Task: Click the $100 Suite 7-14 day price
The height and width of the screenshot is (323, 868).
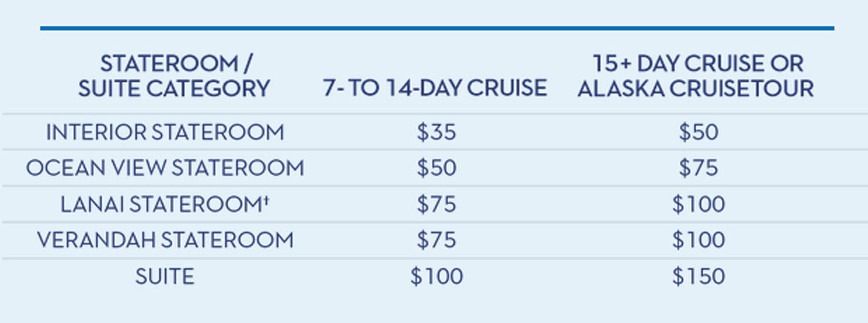Action: click(x=436, y=277)
